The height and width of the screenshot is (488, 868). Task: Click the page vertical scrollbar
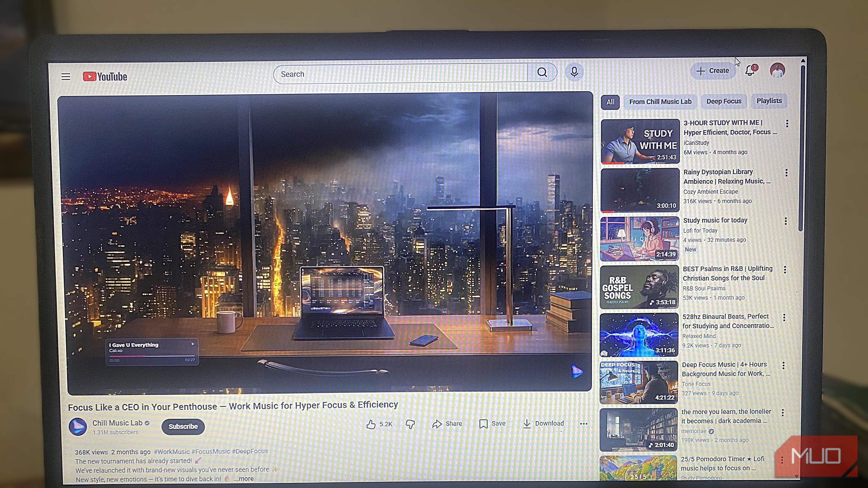click(802, 148)
